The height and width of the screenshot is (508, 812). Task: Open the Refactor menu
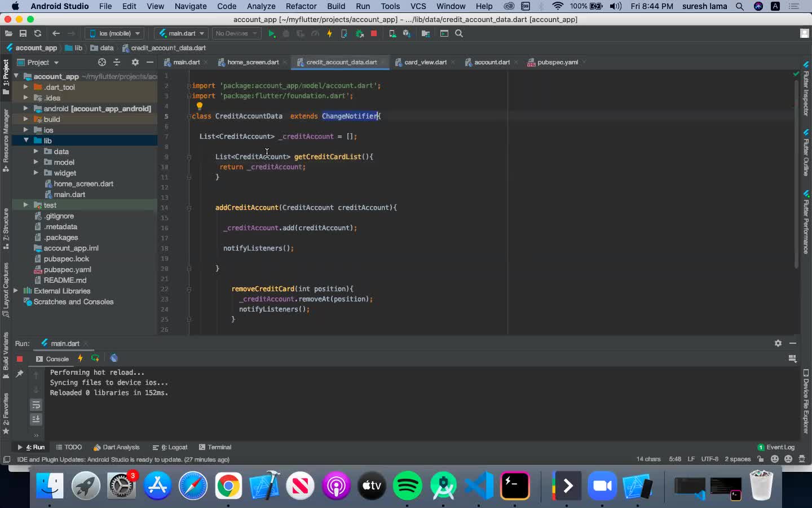pyautogui.click(x=301, y=6)
